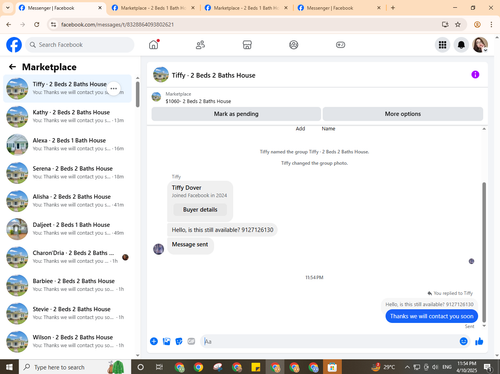The image size is (500, 374).
Task: Open account menu via profile picture
Action: (x=480, y=45)
